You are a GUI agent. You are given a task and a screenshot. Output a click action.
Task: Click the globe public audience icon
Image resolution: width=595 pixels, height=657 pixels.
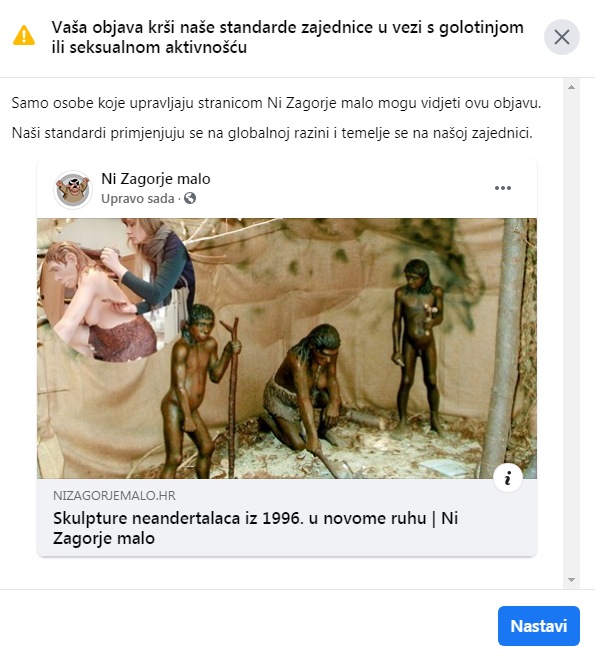pos(190,198)
